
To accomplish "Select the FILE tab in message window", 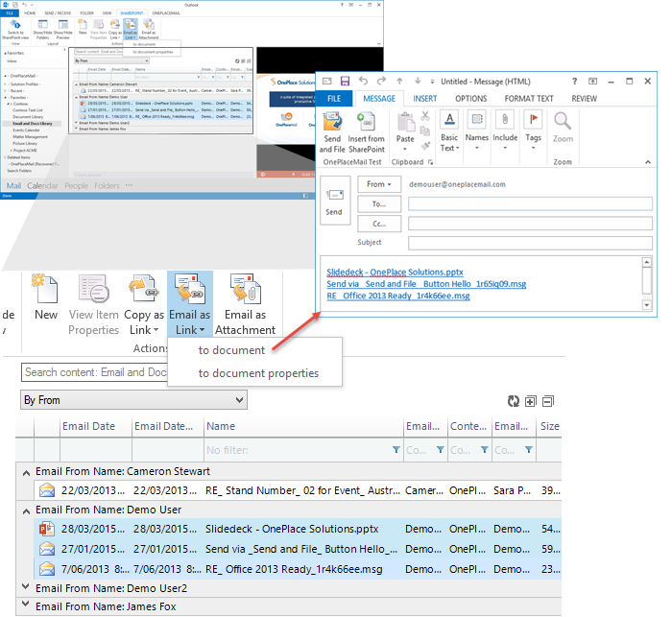I will click(x=334, y=99).
